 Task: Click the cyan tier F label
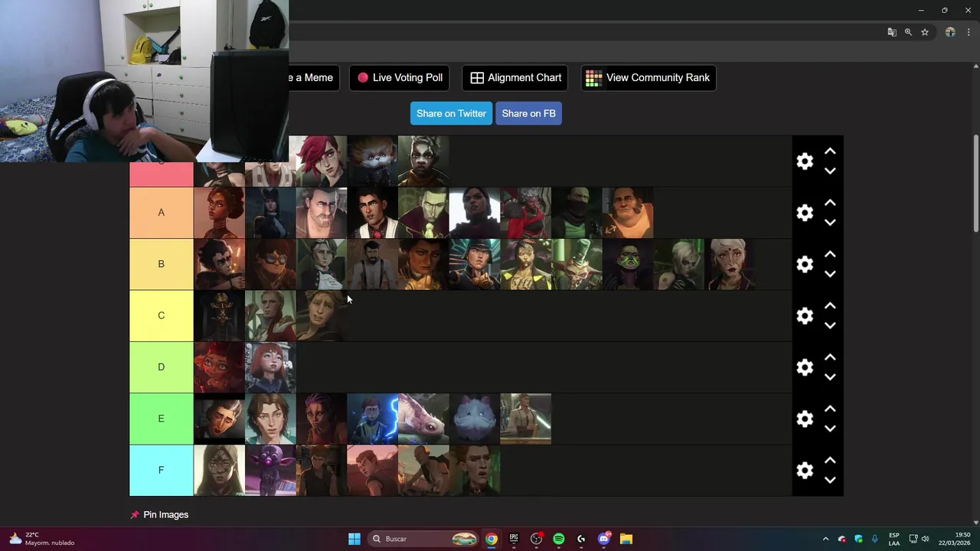click(161, 470)
